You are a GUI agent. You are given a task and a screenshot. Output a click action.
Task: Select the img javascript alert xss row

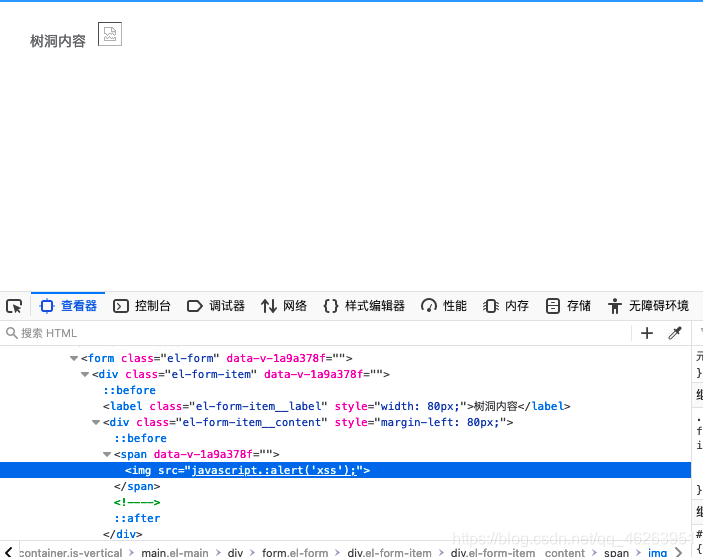(x=345, y=470)
